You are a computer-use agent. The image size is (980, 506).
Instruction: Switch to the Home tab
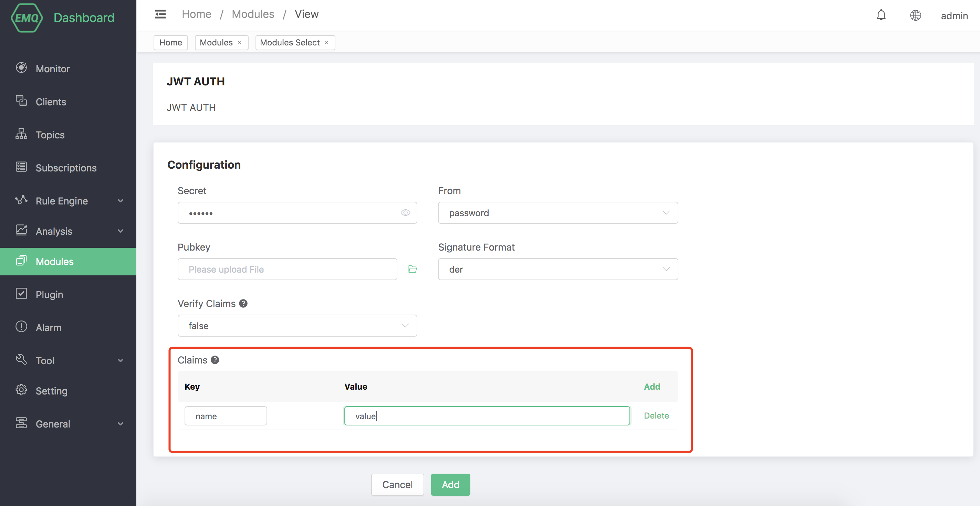coord(170,43)
